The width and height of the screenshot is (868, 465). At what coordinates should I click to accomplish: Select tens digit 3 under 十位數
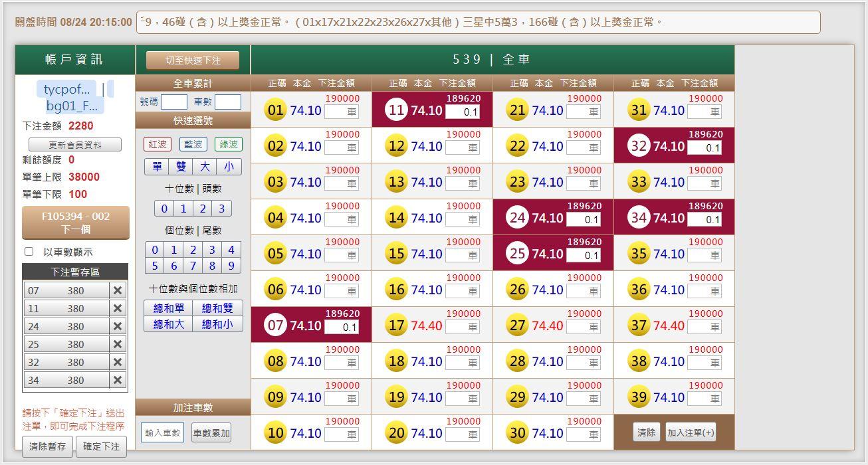222,209
